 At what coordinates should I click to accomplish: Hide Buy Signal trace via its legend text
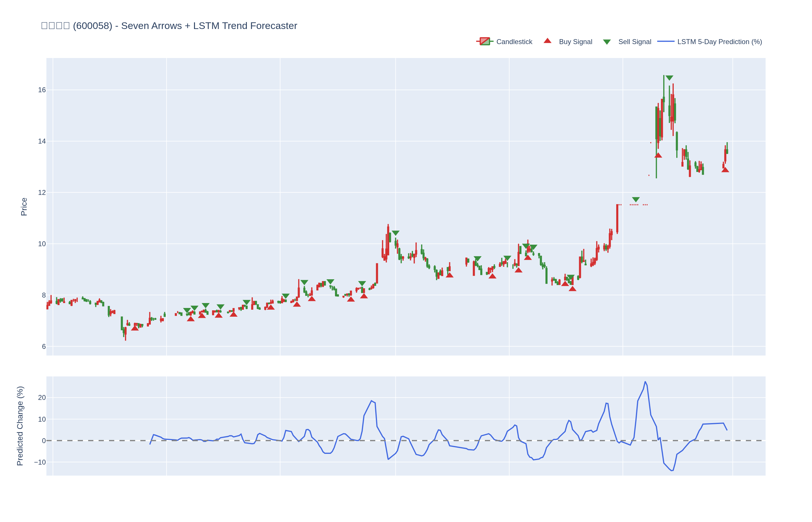(575, 42)
